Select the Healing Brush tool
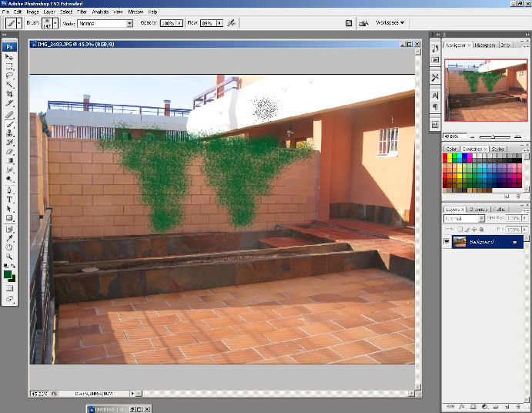 coord(9,115)
